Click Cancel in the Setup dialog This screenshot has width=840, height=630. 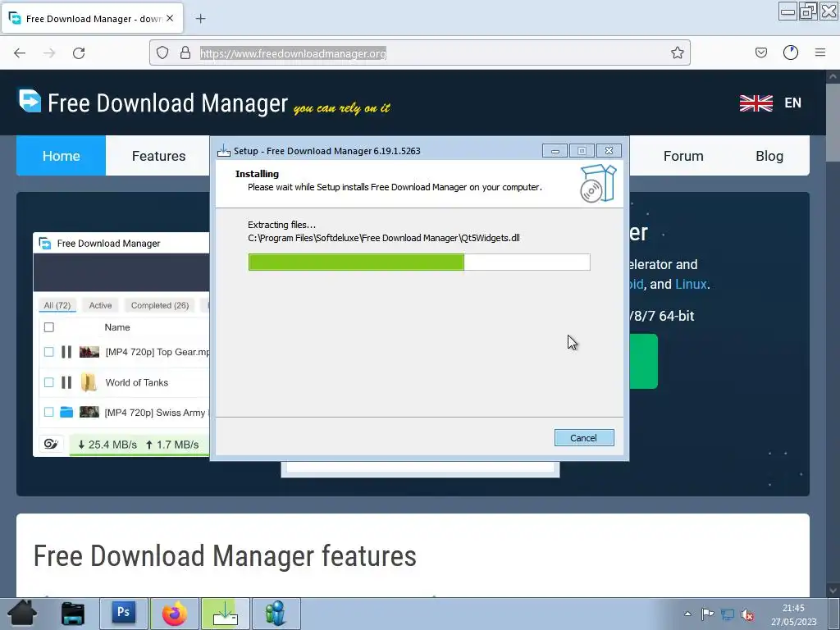coord(584,438)
